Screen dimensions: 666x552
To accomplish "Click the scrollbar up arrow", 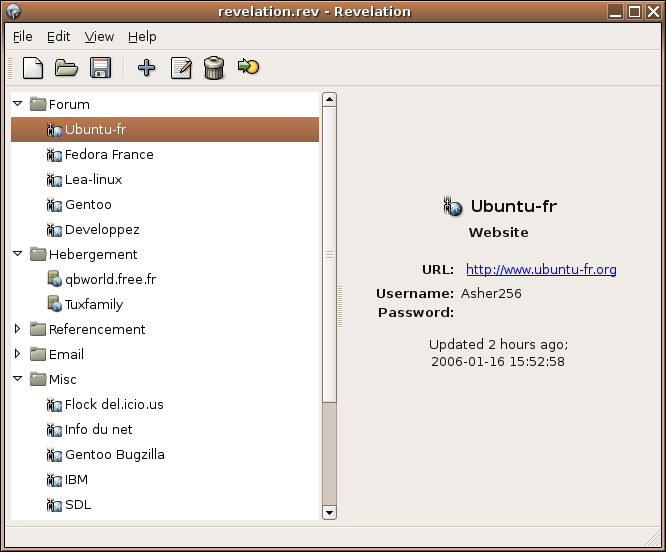I will [329, 99].
